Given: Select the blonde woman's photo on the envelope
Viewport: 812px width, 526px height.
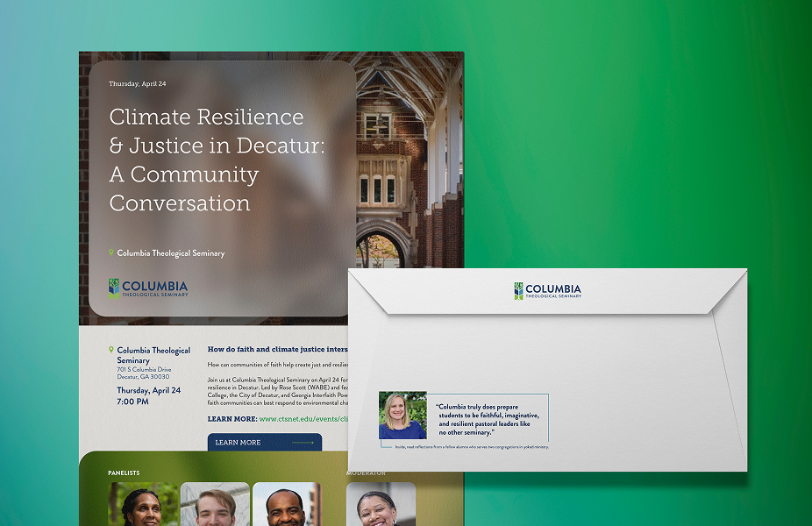Looking at the screenshot, I should [x=402, y=416].
